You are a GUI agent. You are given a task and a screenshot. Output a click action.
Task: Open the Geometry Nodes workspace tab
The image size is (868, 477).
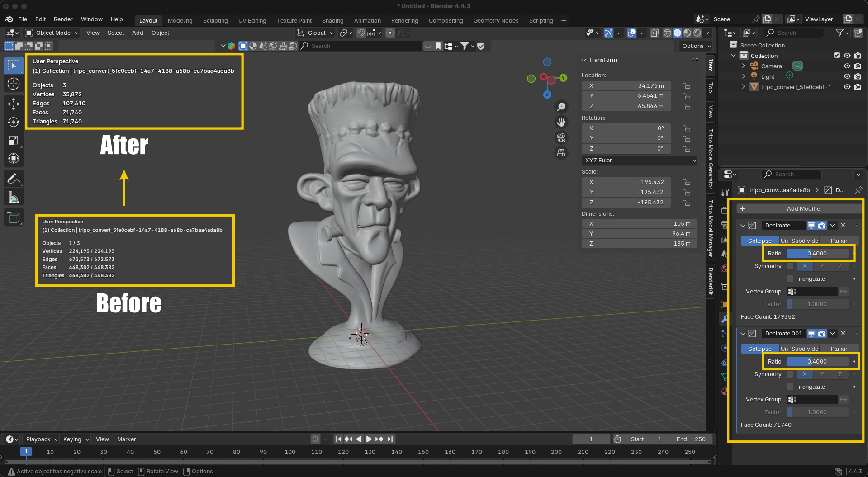[496, 21]
